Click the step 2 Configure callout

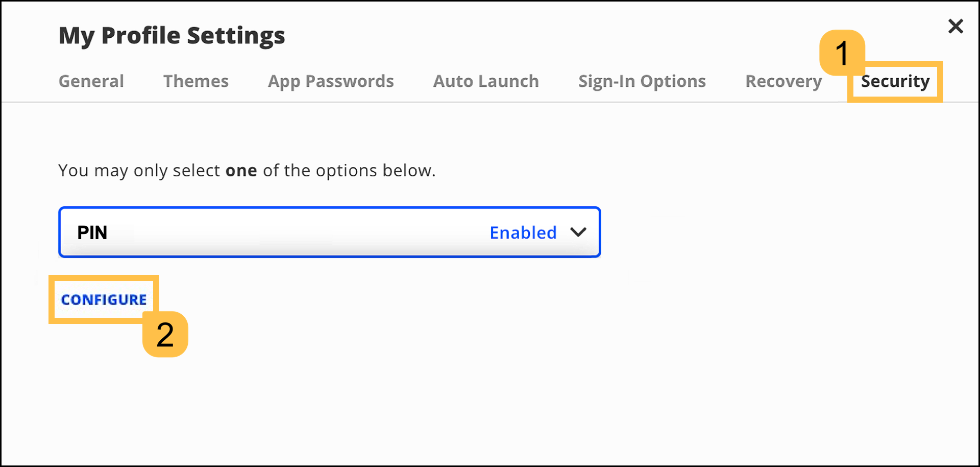point(165,335)
